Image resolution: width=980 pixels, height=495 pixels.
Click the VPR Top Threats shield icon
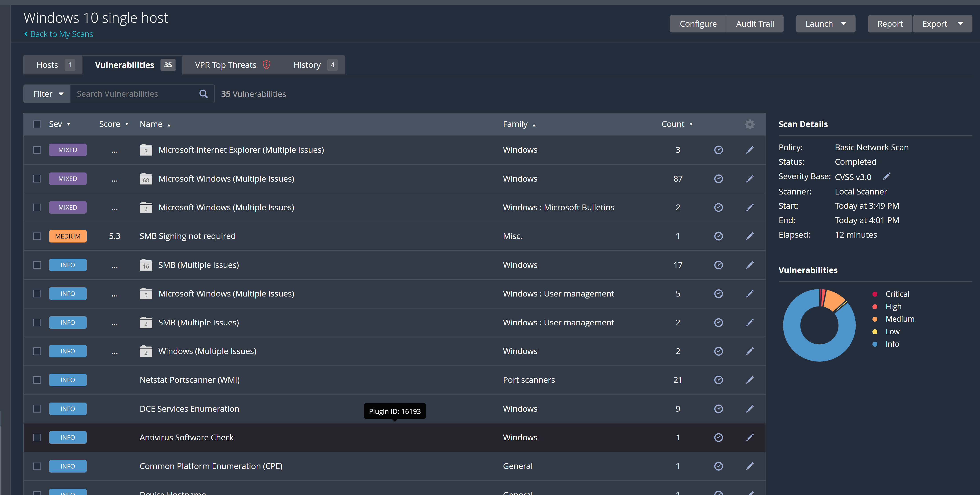[266, 65]
